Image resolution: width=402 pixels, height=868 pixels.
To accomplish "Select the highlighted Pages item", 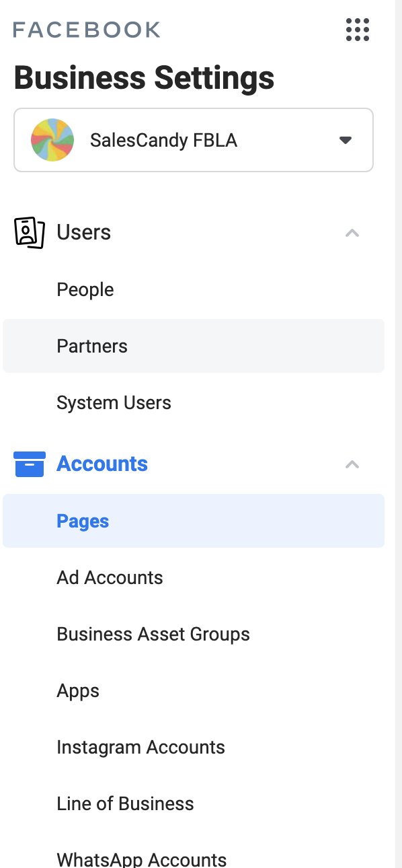I will click(x=194, y=521).
